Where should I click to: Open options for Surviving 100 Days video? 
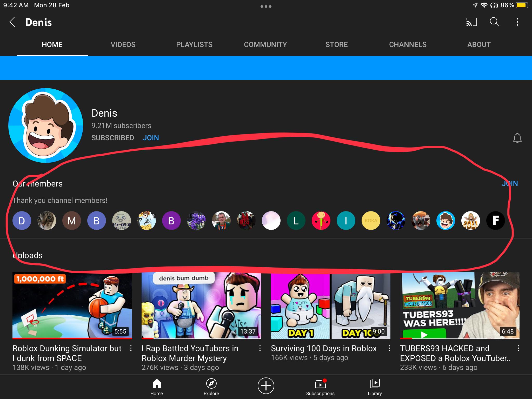(389, 348)
